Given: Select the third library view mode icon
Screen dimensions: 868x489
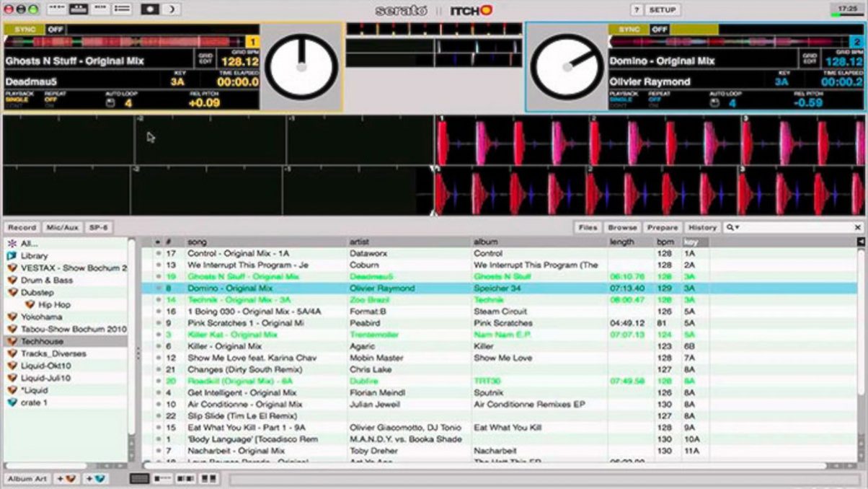Looking at the screenshot, I should pos(186,478).
